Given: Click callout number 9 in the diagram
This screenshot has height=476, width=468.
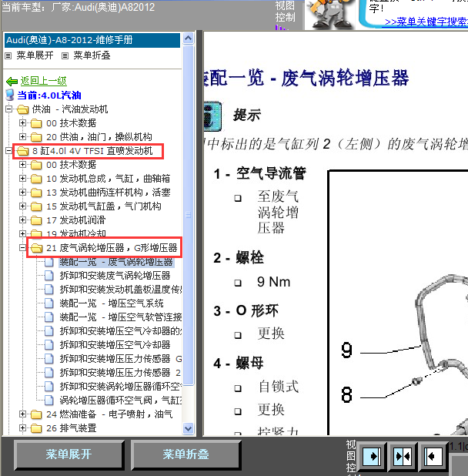Looking at the screenshot, I should pyautogui.click(x=346, y=350).
